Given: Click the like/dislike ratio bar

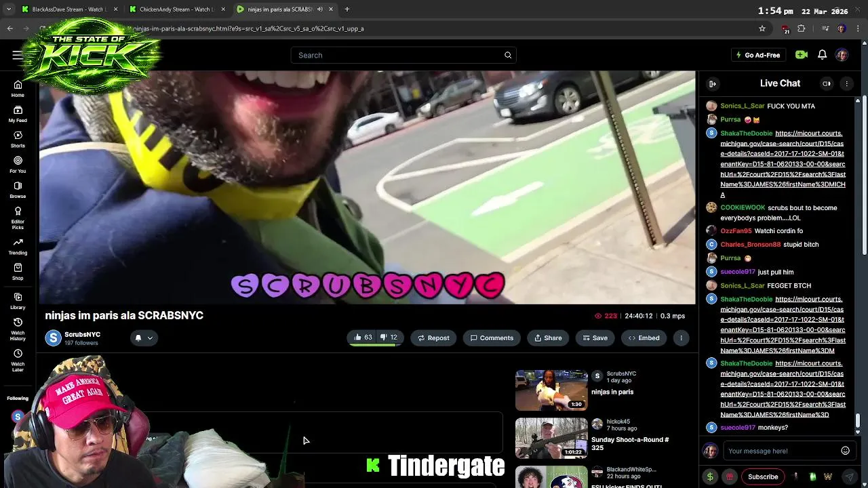Looking at the screenshot, I should [x=375, y=346].
